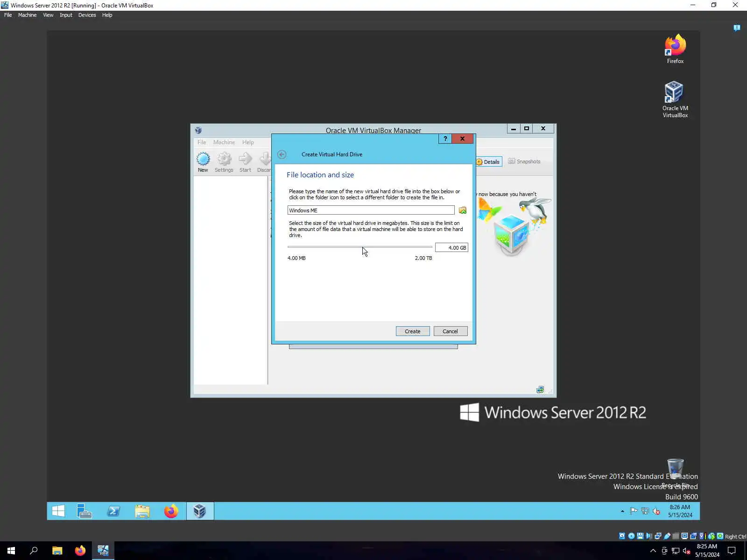
Task: Open the guest VirtualBox Manager Help menu
Action: [248, 142]
